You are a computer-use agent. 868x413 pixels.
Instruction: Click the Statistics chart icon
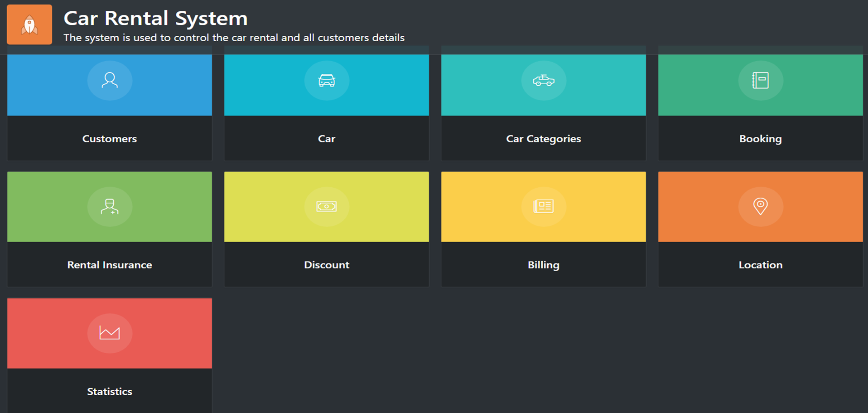110,333
